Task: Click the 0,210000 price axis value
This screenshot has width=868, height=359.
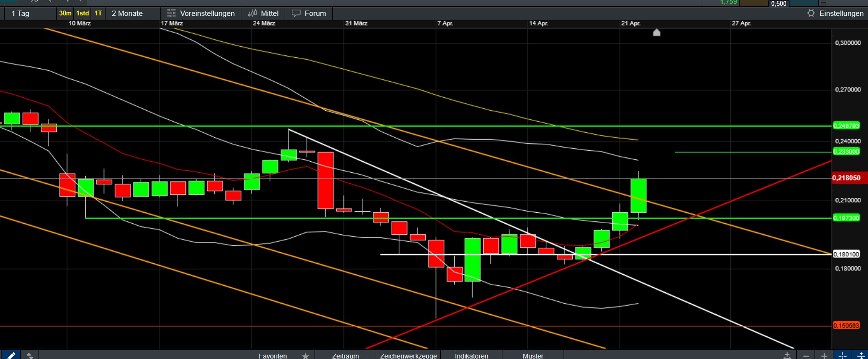Action: click(848, 200)
